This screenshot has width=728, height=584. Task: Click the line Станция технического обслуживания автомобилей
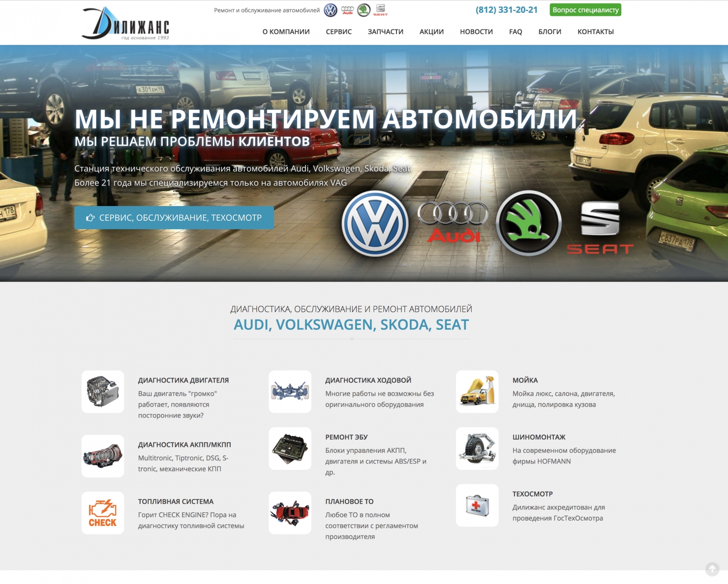point(243,169)
